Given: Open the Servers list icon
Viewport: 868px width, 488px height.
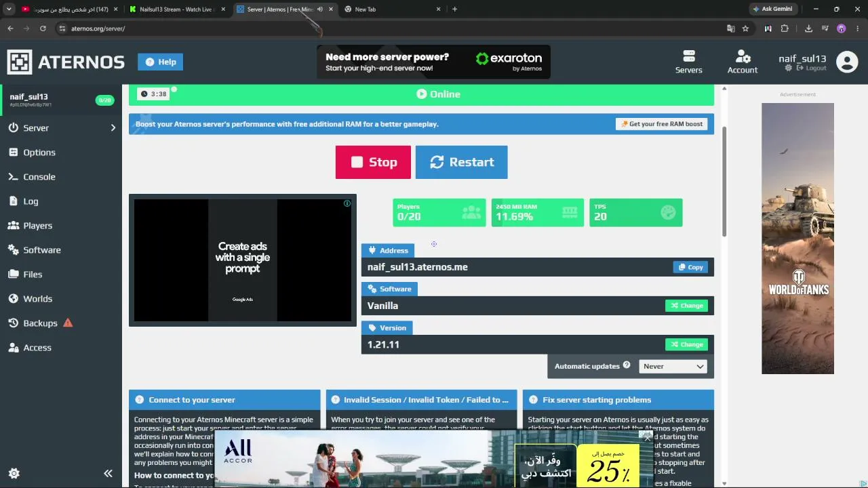Looking at the screenshot, I should pos(689,56).
